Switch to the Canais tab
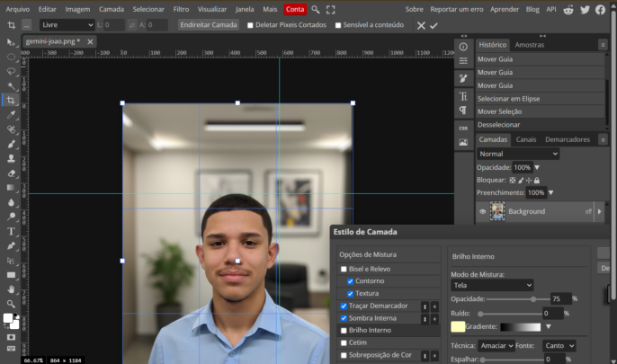Image resolution: width=617 pixels, height=364 pixels. point(526,139)
